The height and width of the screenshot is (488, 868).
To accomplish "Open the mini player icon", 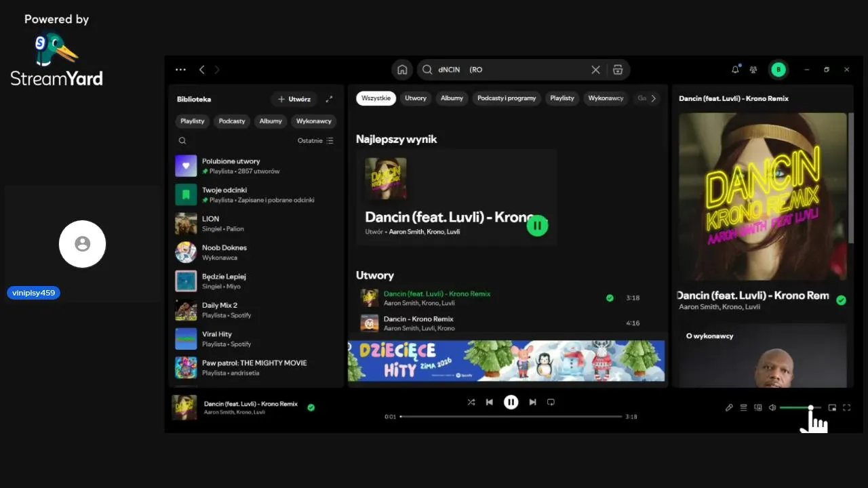I will pos(832,407).
